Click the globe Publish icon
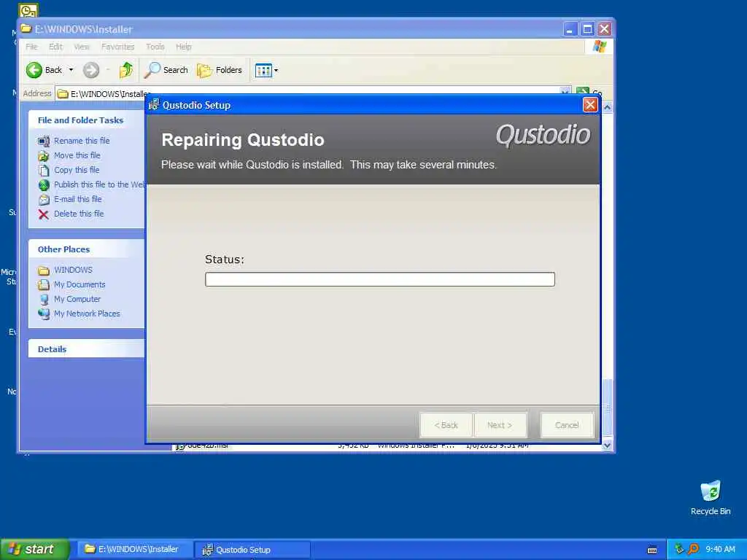747x560 pixels. point(43,184)
